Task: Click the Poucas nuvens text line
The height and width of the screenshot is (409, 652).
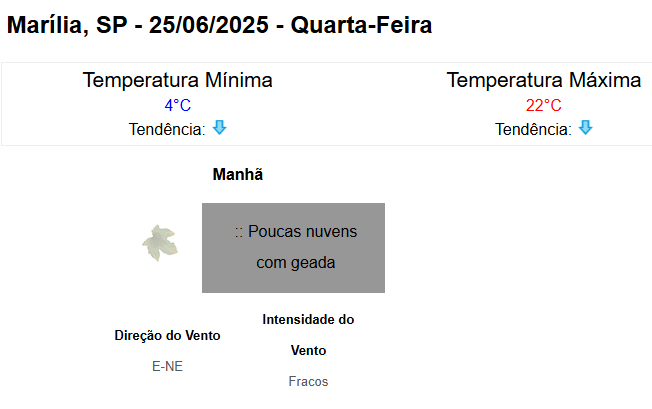Action: 302,232
